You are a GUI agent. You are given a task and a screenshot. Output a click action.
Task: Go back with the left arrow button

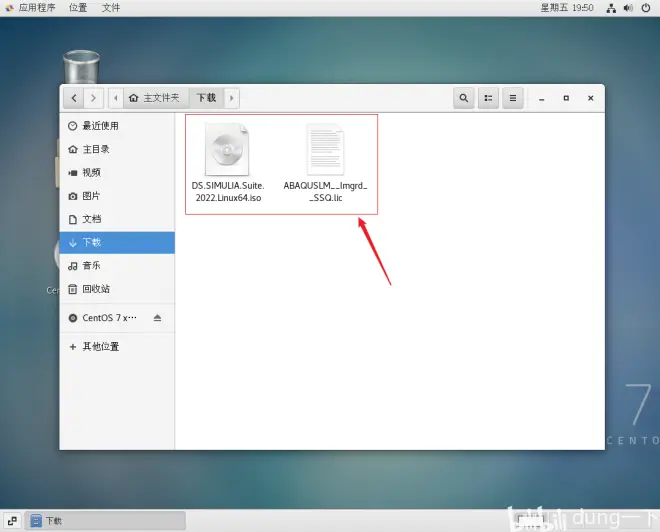pyautogui.click(x=74, y=98)
